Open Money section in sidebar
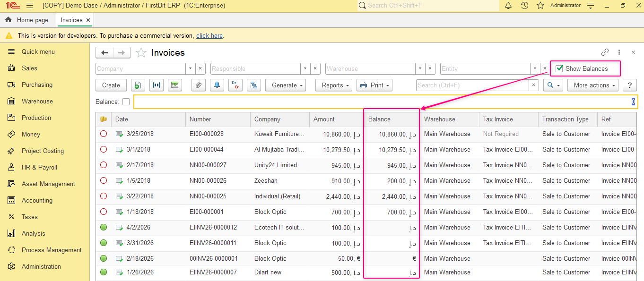644x281 pixels. [x=31, y=134]
